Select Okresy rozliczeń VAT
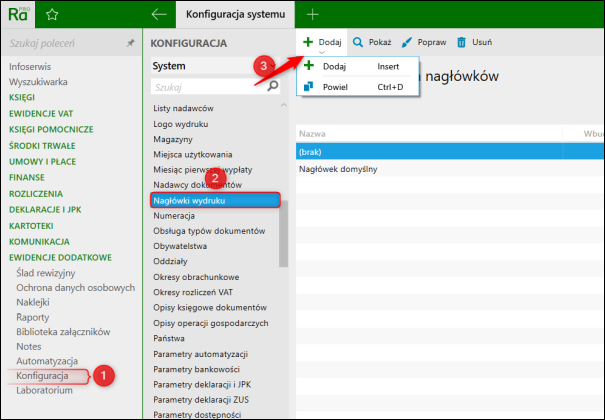605x420 pixels. (193, 292)
